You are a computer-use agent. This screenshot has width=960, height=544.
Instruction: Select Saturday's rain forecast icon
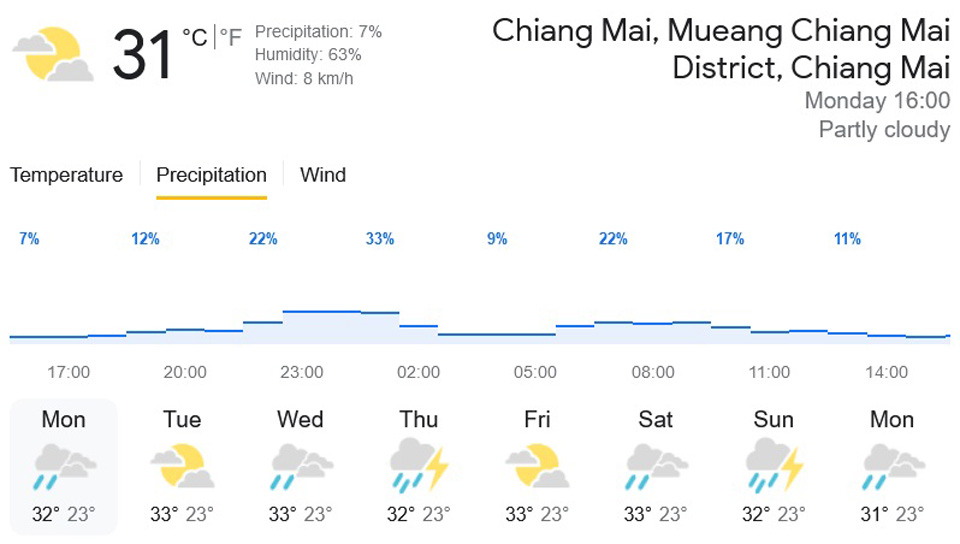coord(654,467)
